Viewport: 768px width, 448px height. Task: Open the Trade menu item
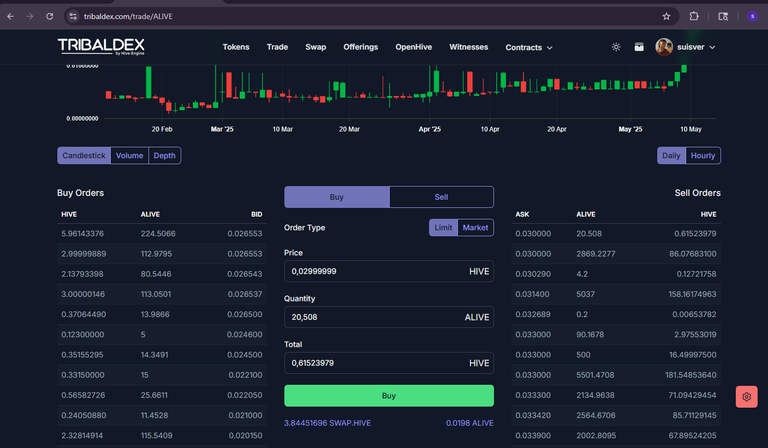277,47
